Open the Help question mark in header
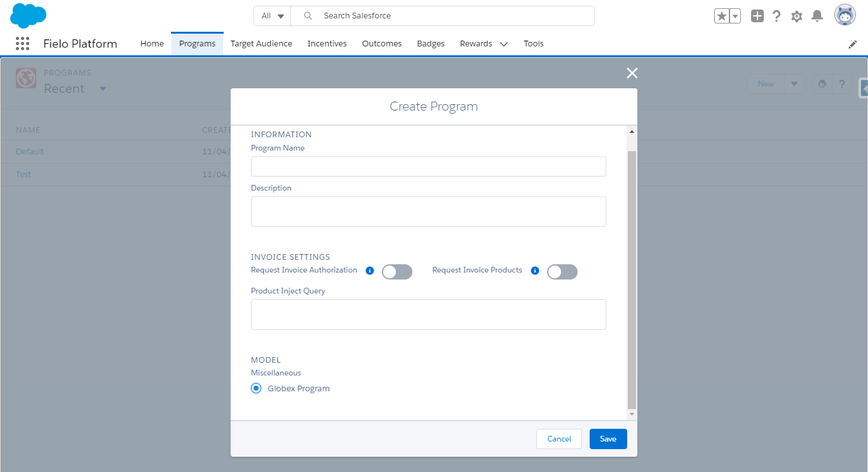 point(776,16)
